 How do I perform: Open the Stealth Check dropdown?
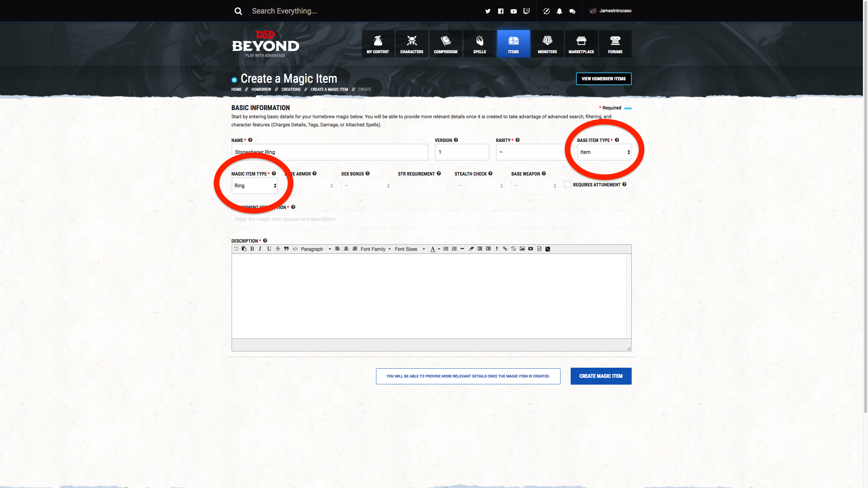479,186
